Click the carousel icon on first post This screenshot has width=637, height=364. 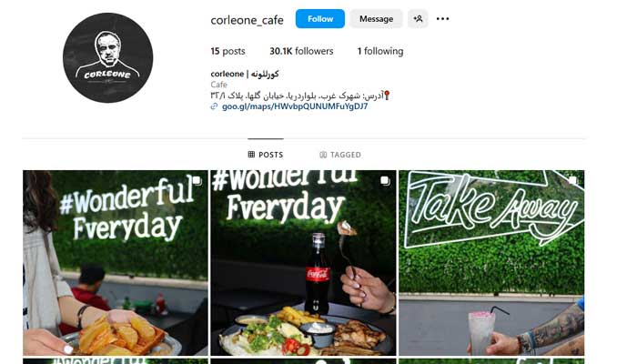tap(197, 180)
